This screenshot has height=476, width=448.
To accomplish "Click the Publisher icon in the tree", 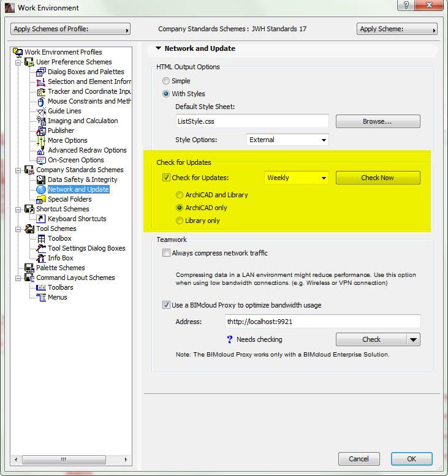I will 40,130.
